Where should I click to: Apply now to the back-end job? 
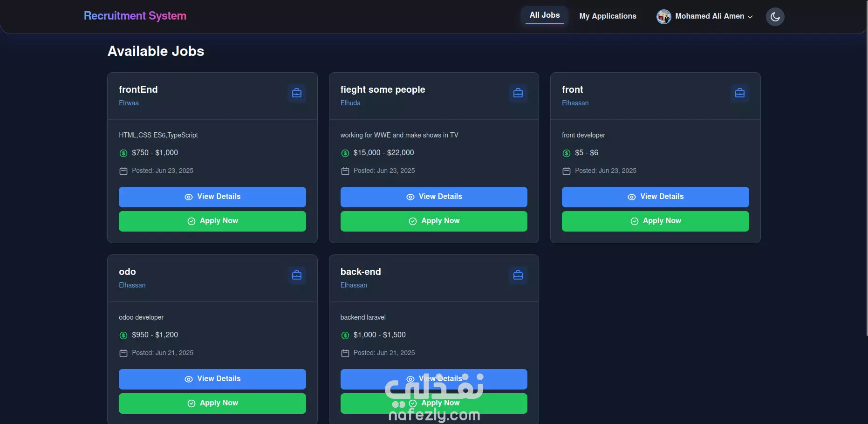click(434, 403)
